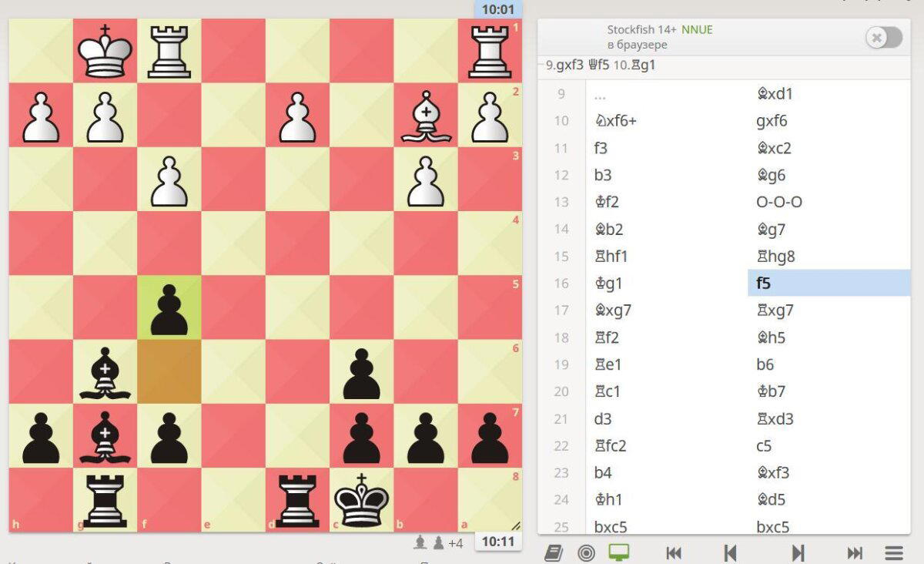Go to move 11 Bxc2
The width and height of the screenshot is (924, 564).
[829, 148]
